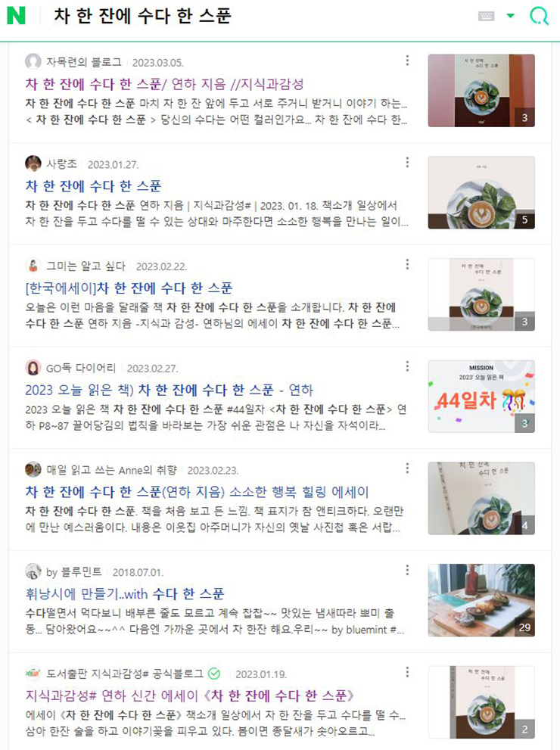Click the green search magnifier icon

tap(539, 16)
